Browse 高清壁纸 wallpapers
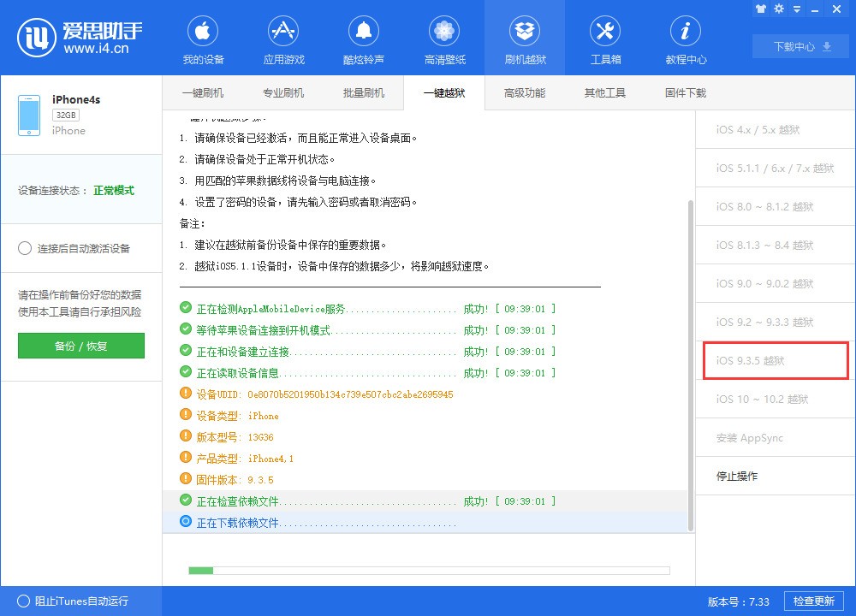 coord(444,38)
